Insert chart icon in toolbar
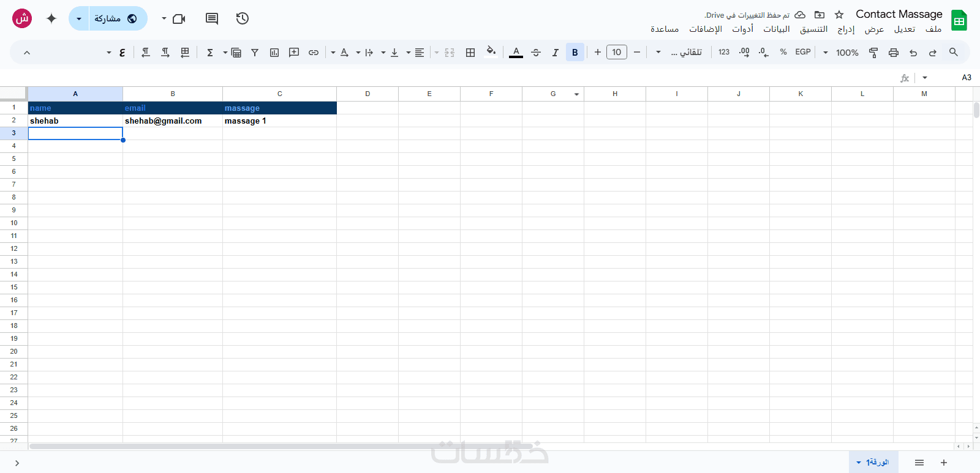 click(x=274, y=53)
